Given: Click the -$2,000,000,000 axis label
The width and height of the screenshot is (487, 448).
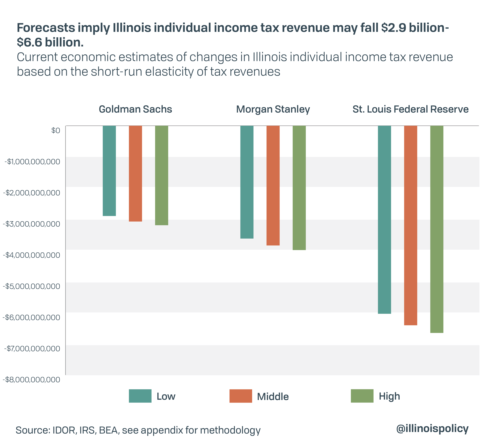Looking at the screenshot, I should [x=31, y=193].
